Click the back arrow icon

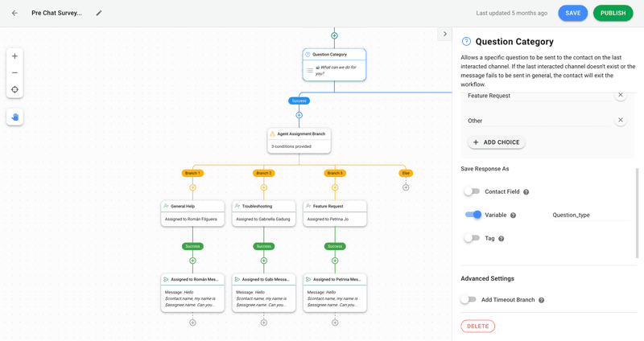pos(14,13)
